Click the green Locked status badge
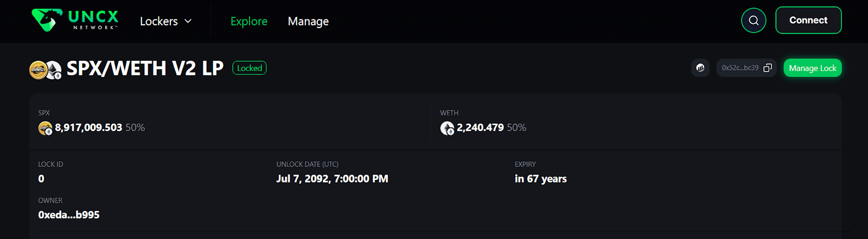The height and width of the screenshot is (239, 868). (250, 68)
